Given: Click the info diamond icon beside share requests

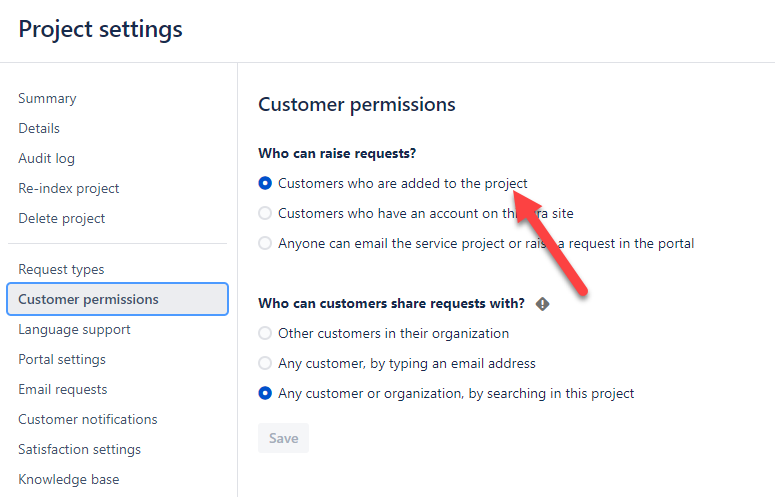Looking at the screenshot, I should (542, 304).
